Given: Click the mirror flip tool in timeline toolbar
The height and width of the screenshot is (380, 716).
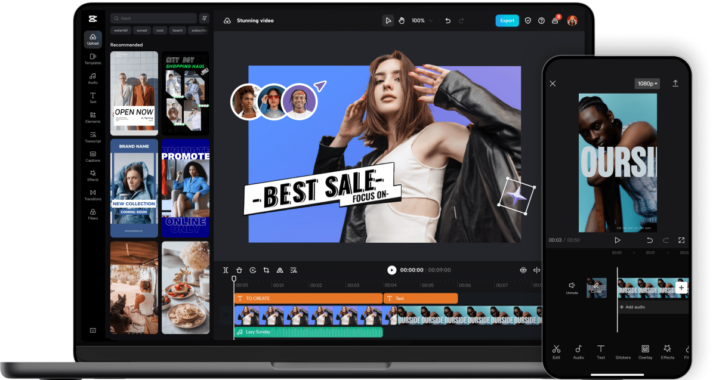Looking at the screenshot, I should tap(280, 270).
